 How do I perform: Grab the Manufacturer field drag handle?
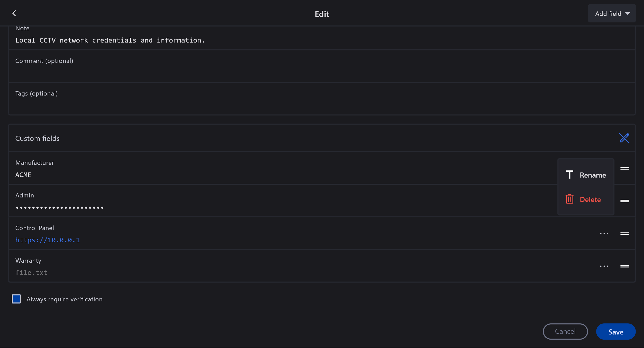[x=624, y=168]
